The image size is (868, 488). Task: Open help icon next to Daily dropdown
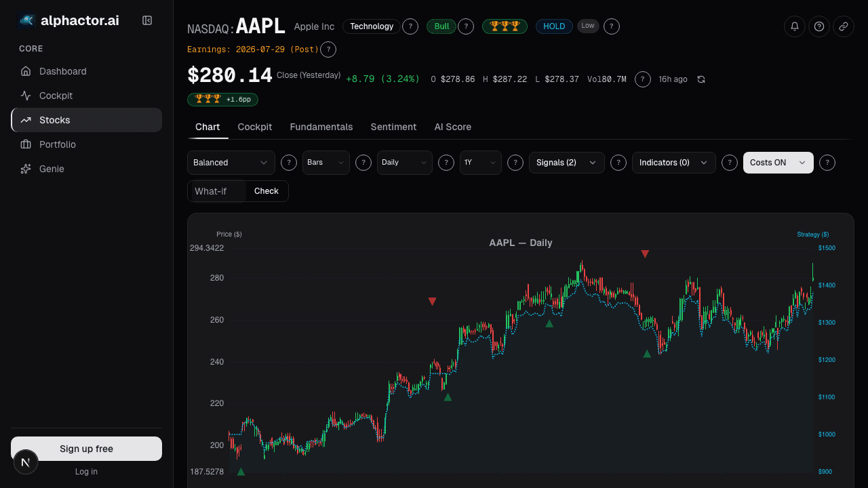(x=446, y=163)
